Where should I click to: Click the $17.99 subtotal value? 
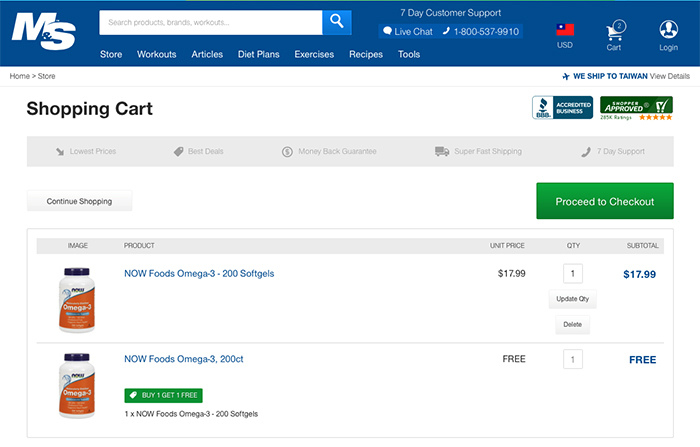(x=639, y=274)
